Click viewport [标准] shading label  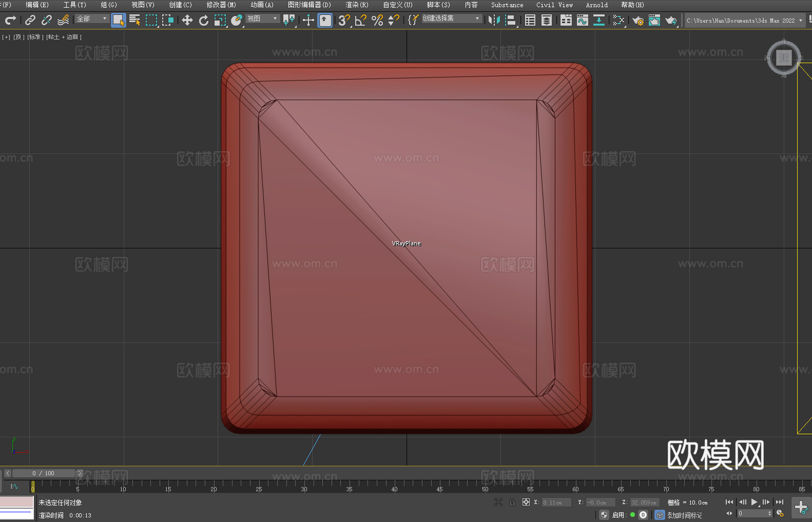tap(35, 37)
